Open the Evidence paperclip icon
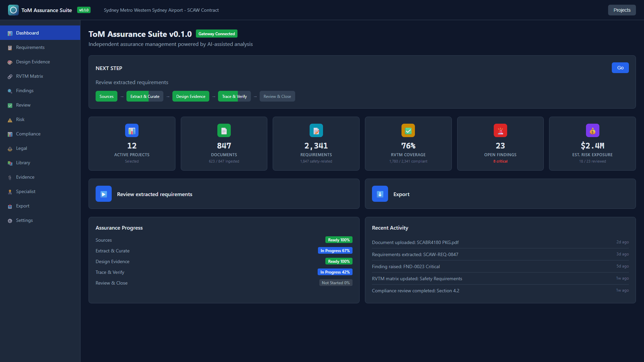 coord(10,177)
